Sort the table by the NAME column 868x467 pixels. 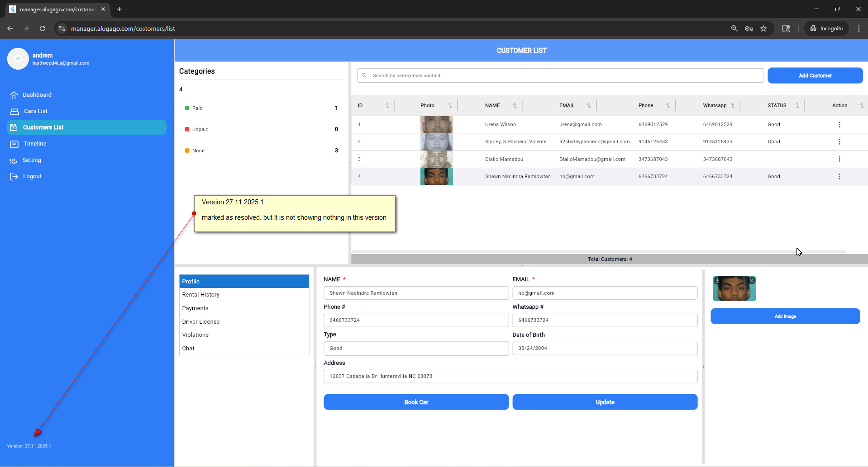(515, 106)
